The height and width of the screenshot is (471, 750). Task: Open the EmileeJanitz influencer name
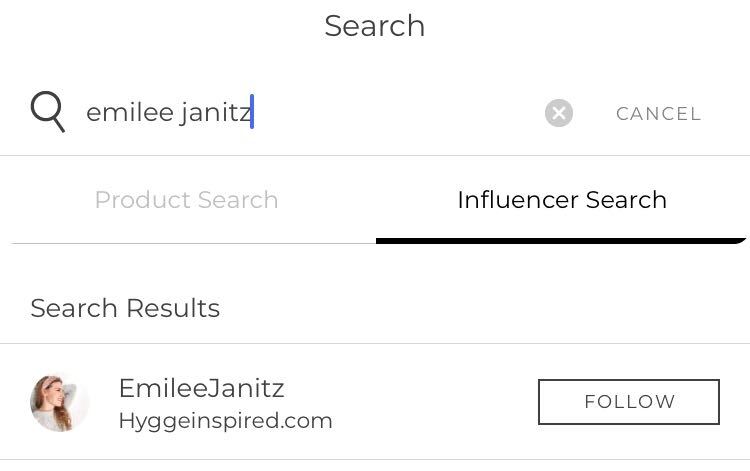tap(201, 388)
